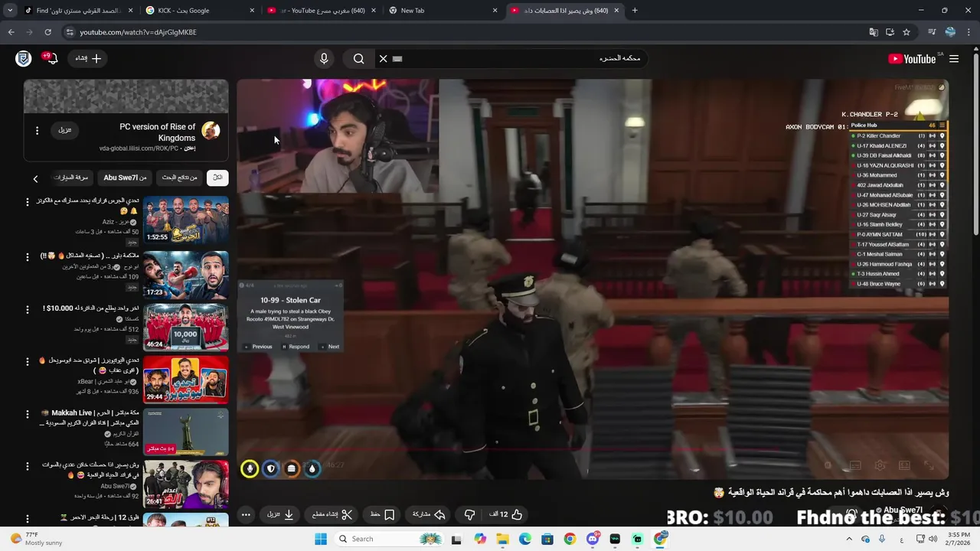
Task: Toggle captions on the player
Action: [856, 465]
